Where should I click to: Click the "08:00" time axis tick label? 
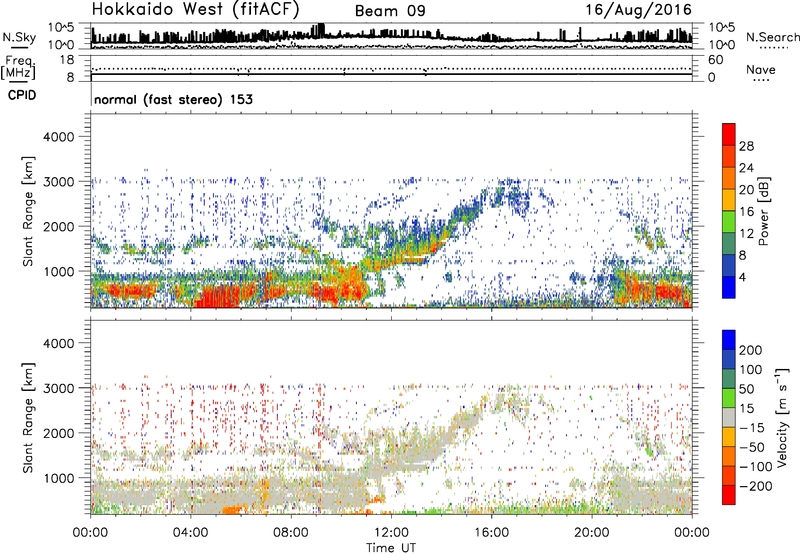290,533
